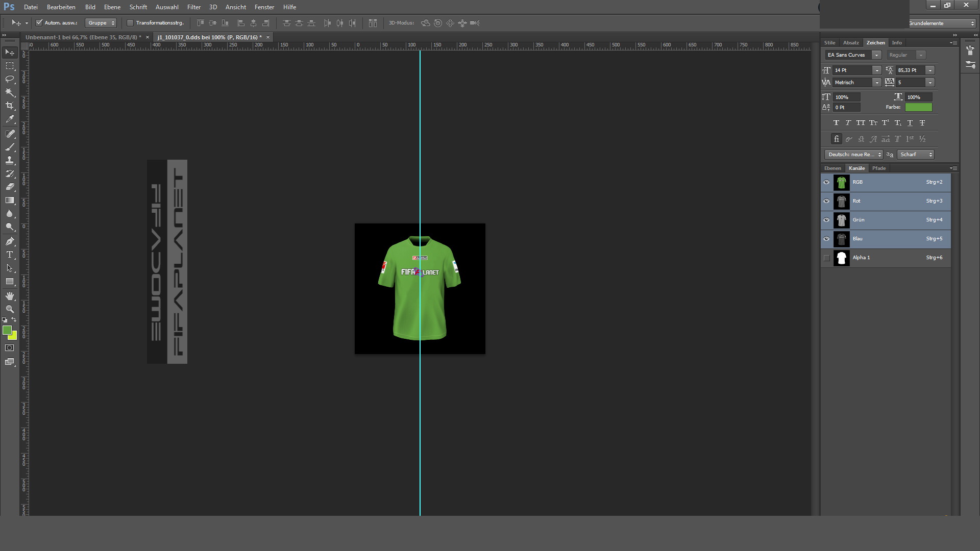Enable the Transformationsstrg. checkbox
This screenshot has width=980, height=551.
point(130,23)
